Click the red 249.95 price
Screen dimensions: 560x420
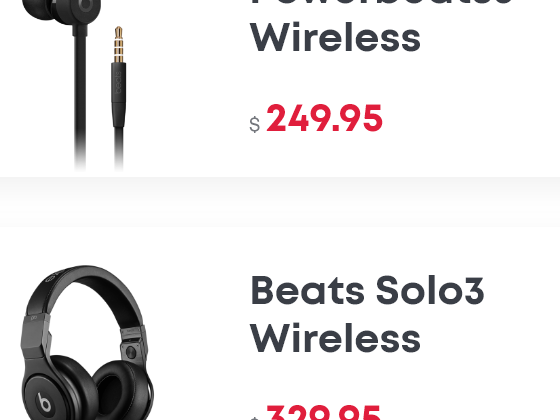[x=324, y=118]
